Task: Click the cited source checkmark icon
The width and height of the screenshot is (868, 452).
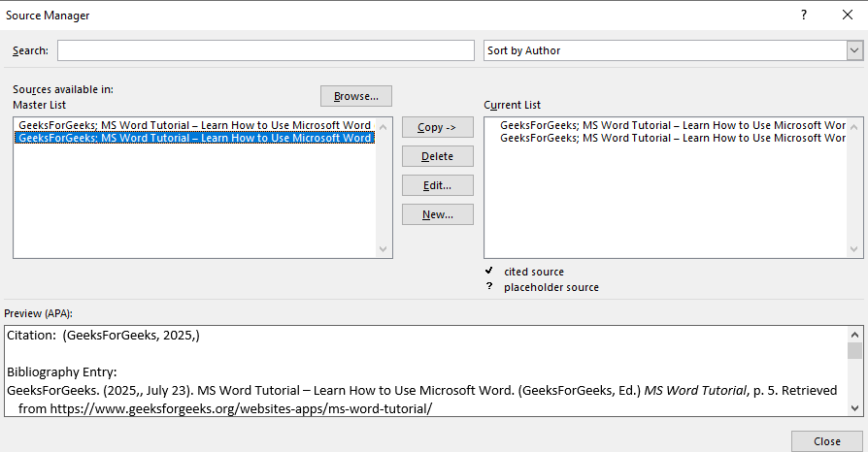Action: (x=488, y=271)
